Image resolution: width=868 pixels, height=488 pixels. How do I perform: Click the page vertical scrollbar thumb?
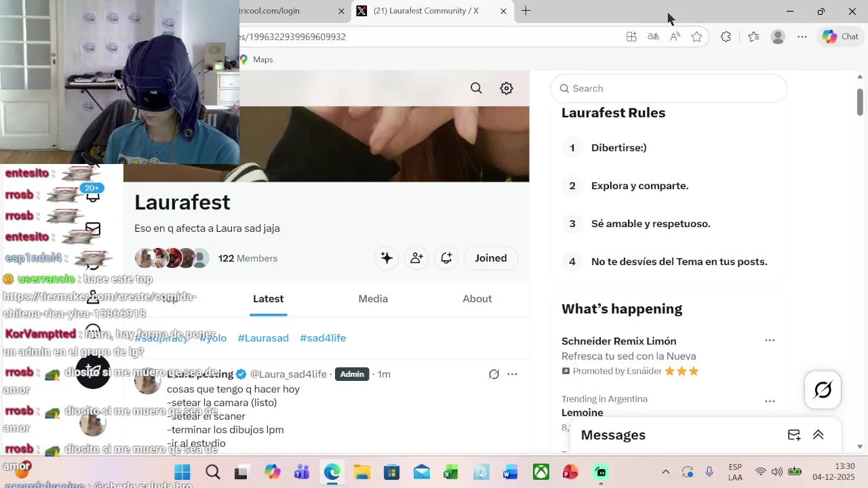pyautogui.click(x=860, y=102)
